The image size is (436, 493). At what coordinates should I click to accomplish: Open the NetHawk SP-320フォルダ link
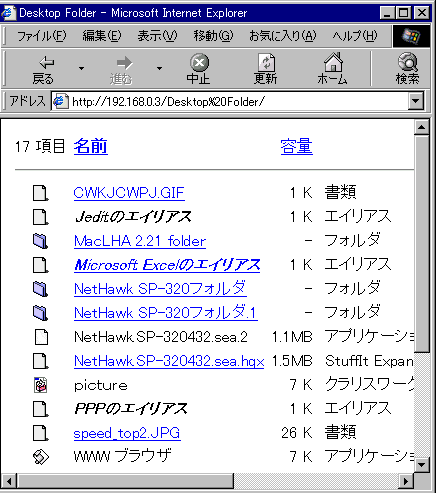160,289
